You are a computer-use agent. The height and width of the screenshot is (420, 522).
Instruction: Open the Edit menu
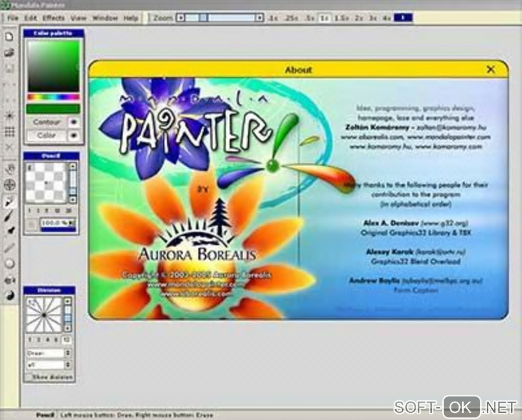(30, 17)
